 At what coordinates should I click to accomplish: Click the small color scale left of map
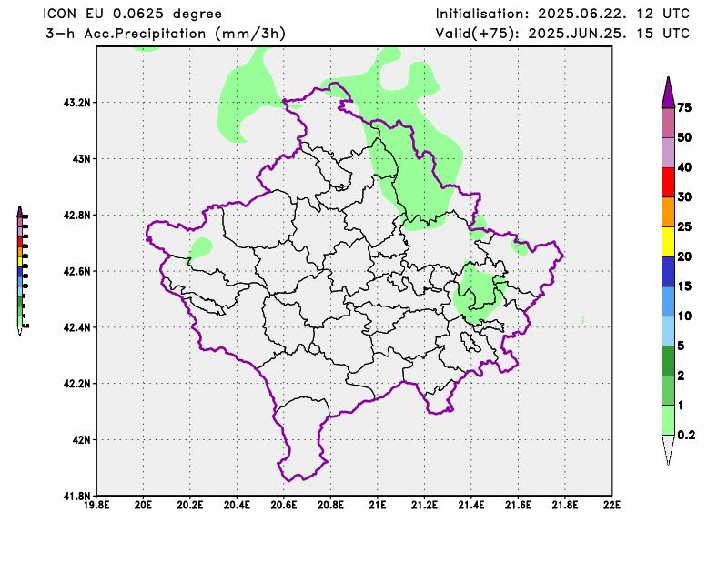point(22,271)
